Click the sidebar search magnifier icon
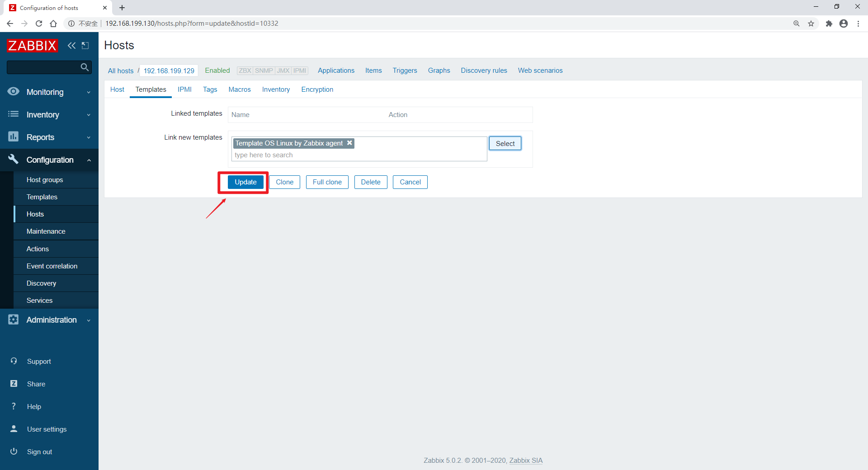868x470 pixels. [85, 67]
